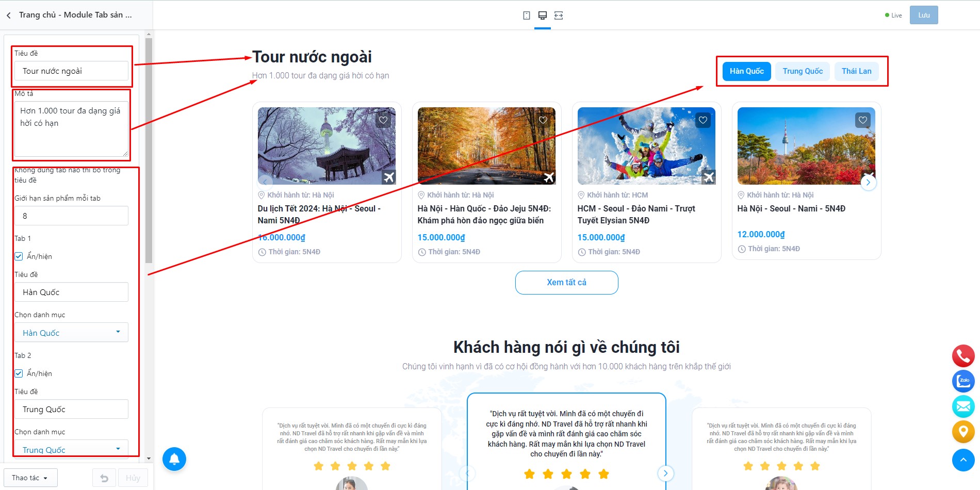Click the Hủy cancel button
Screen dimensions: 980x490
[x=133, y=478]
